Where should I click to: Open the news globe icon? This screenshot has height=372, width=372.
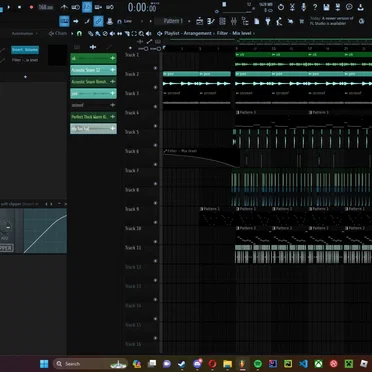(x=362, y=21)
